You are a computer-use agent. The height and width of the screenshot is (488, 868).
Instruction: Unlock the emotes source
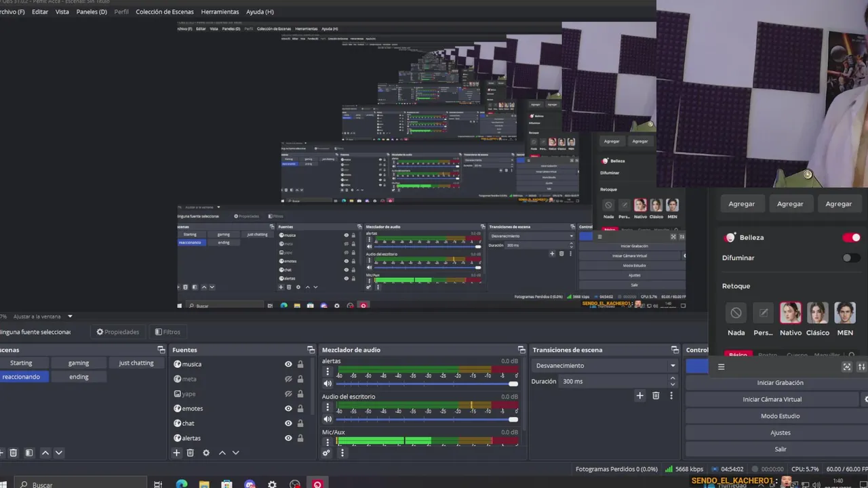pos(300,409)
